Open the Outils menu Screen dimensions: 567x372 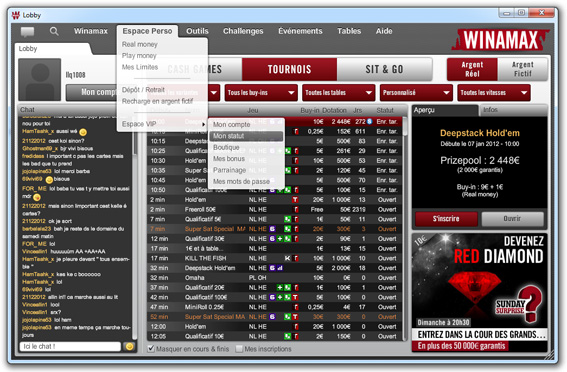pos(197,31)
